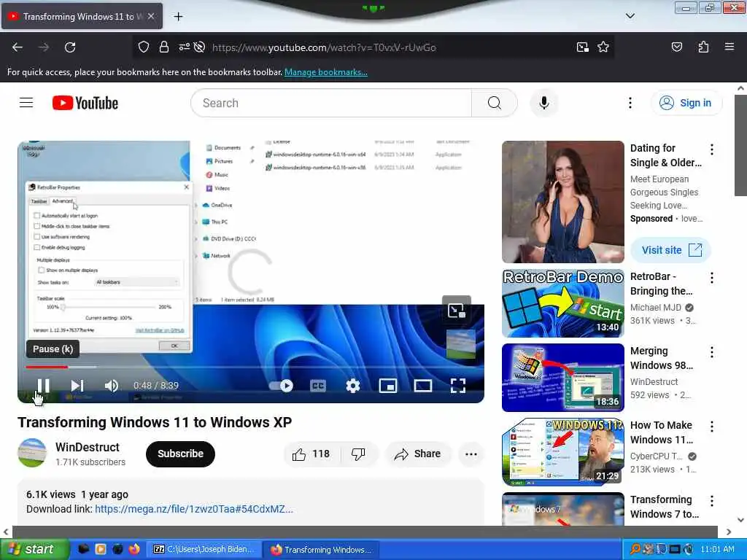Go back to the previous page
747x560 pixels.
18,47
